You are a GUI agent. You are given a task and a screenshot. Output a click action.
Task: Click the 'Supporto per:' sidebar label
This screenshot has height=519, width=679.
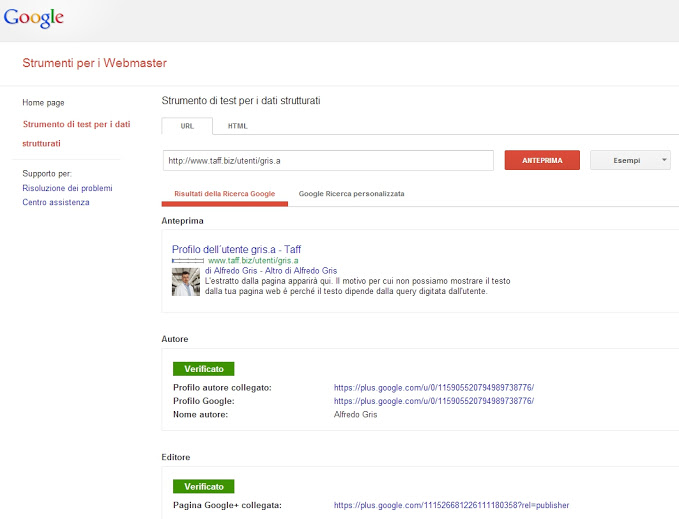47,174
